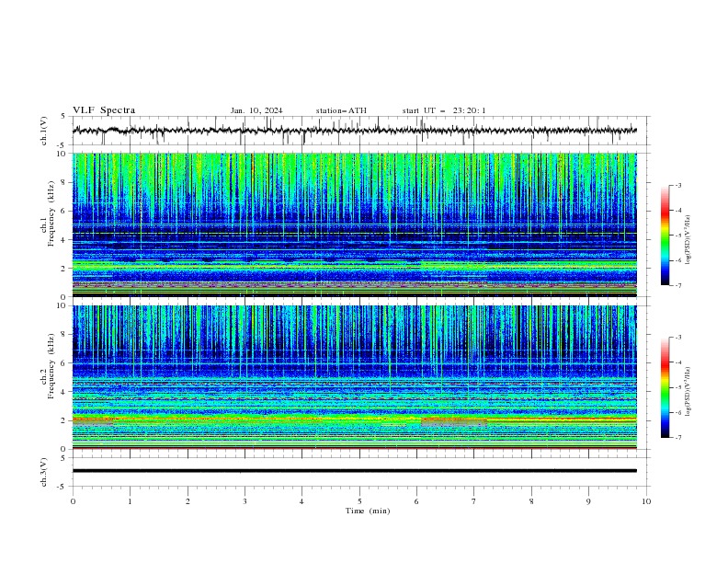728x563 pixels.
Task: Click the "-3" tick on ch.2 colorbar
Action: (677, 338)
